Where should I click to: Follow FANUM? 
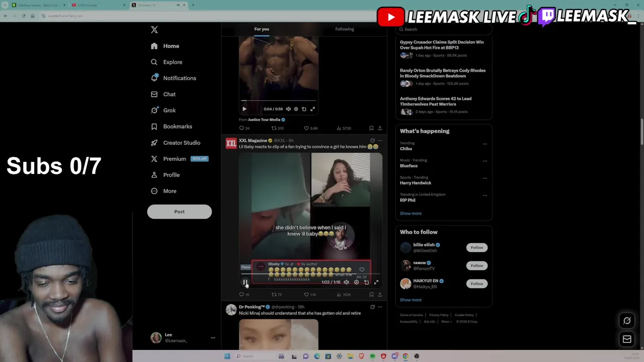pos(477,265)
